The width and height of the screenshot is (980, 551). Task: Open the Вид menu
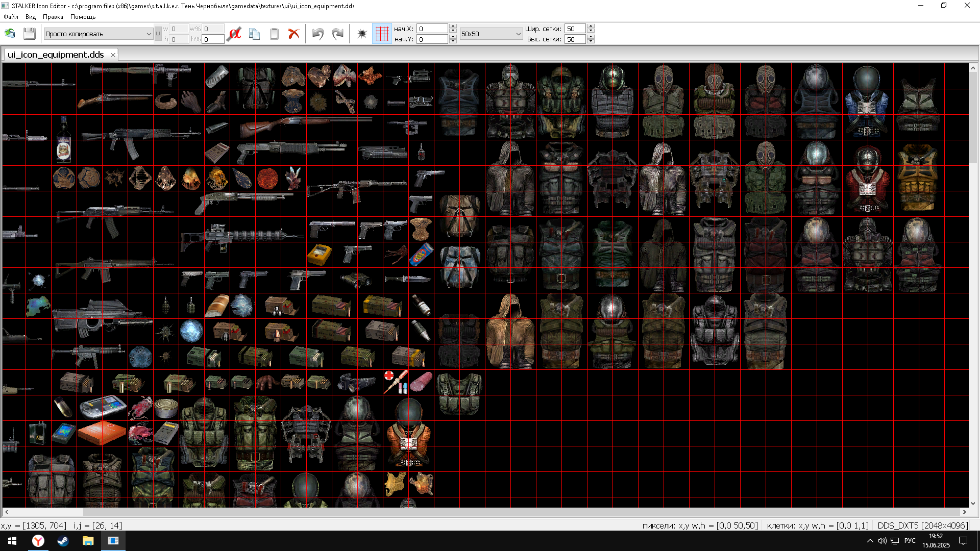point(31,17)
